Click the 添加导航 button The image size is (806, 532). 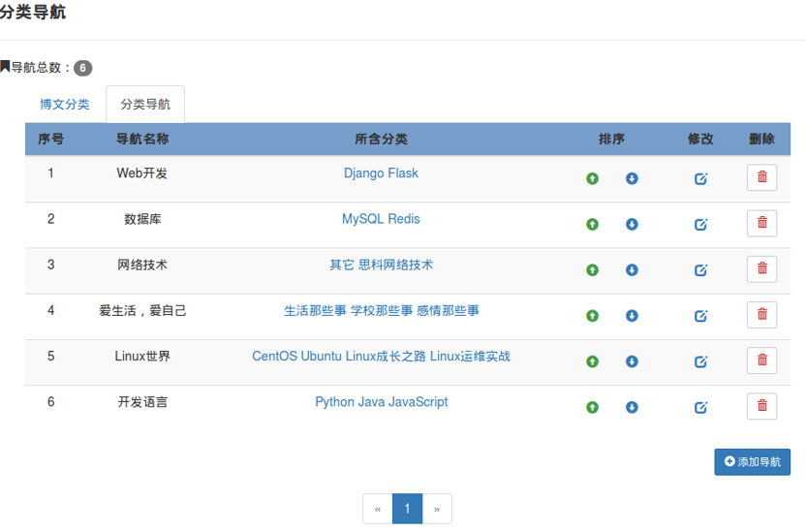752,461
